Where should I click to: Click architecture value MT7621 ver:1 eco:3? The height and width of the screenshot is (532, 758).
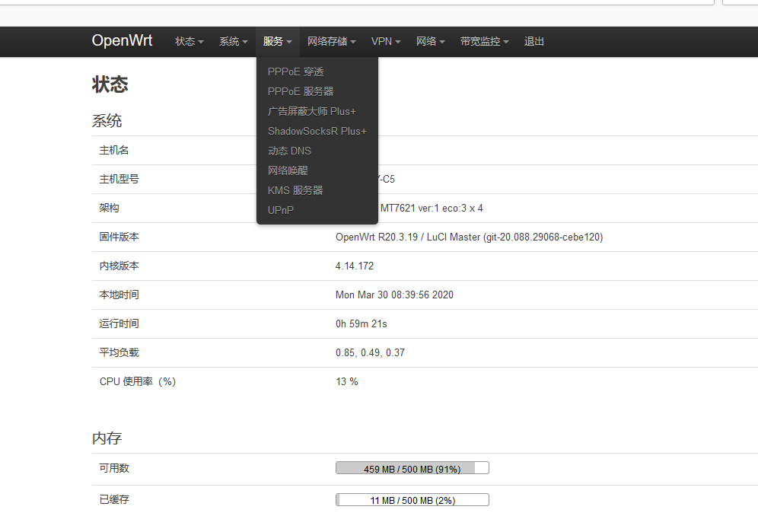click(x=432, y=209)
